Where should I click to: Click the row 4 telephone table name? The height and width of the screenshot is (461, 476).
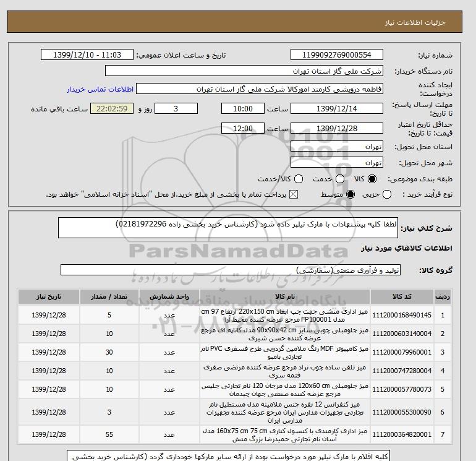[x=285, y=371]
